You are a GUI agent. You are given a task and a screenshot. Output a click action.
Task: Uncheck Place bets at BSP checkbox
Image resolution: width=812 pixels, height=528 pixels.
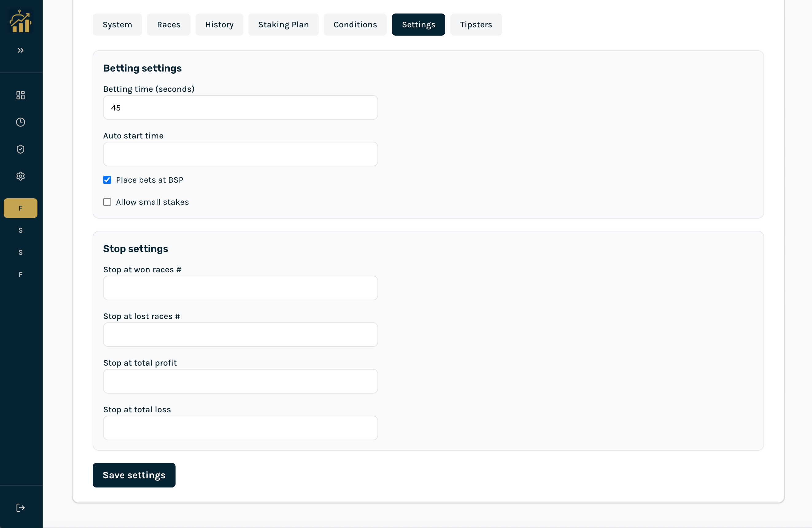(x=107, y=180)
